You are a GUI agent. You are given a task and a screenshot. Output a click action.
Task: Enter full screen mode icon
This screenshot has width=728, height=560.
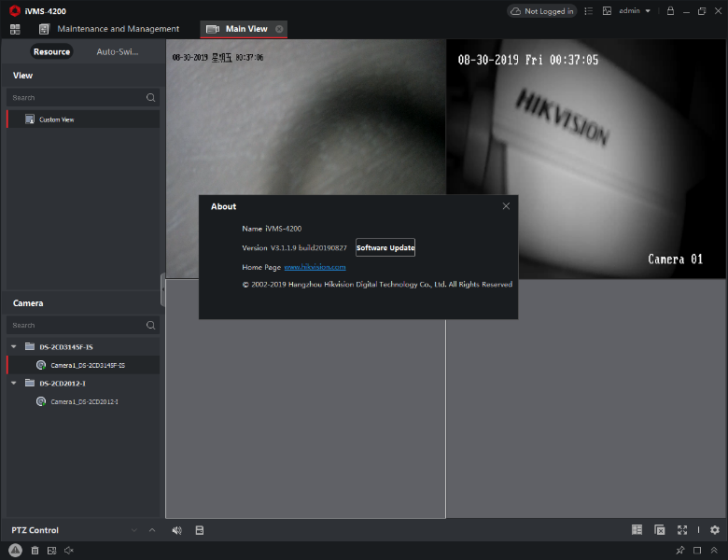(x=682, y=530)
